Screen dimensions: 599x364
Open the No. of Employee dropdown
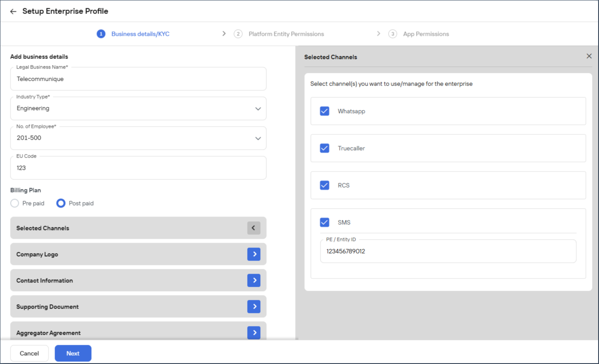[x=138, y=138]
